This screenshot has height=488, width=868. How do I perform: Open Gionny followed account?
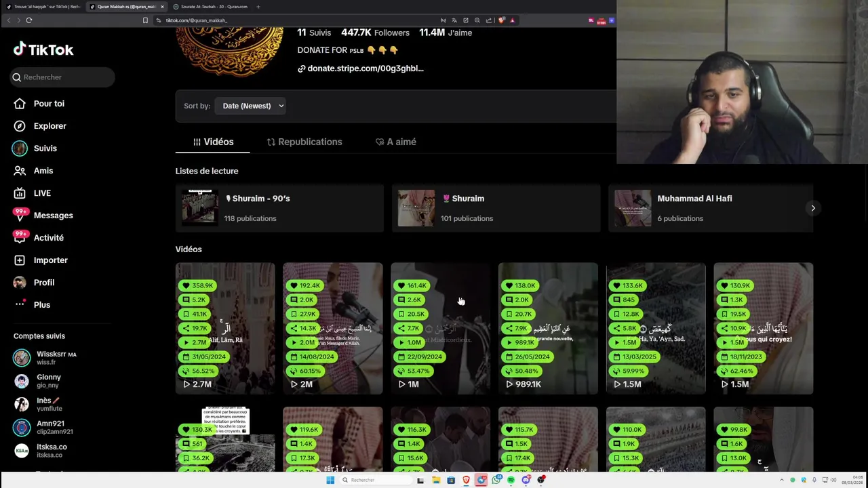tap(39, 381)
